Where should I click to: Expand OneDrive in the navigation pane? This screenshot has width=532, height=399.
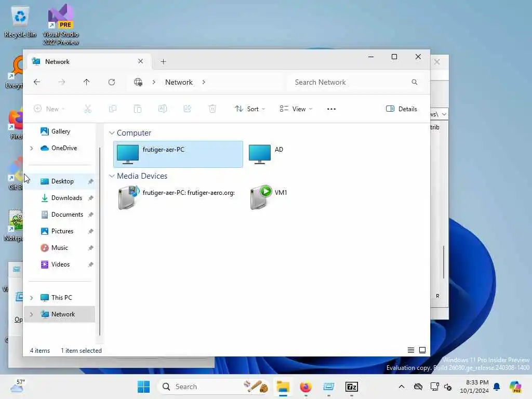32,148
